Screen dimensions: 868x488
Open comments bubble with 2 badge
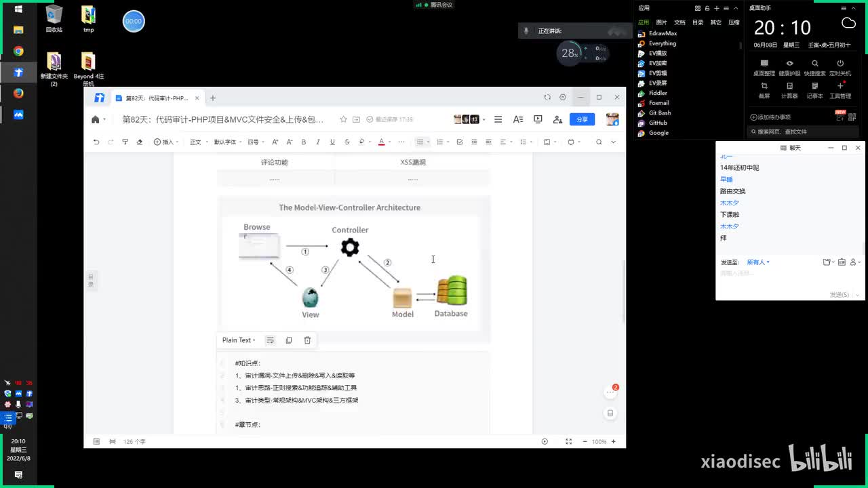(x=611, y=391)
